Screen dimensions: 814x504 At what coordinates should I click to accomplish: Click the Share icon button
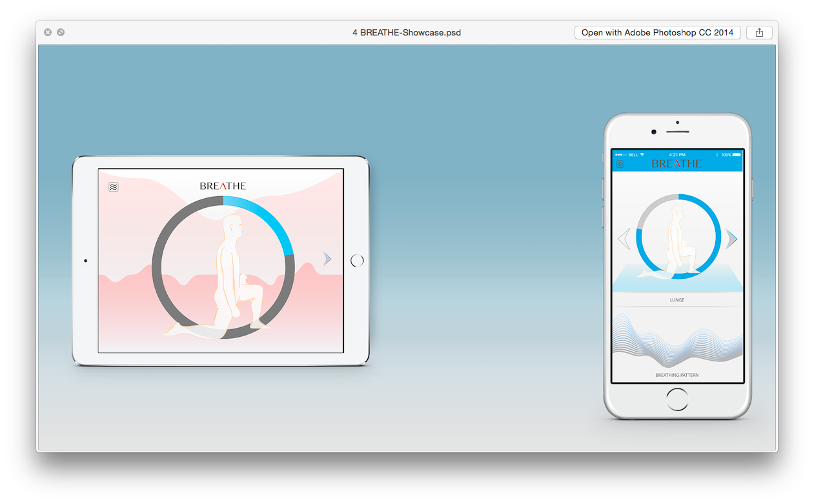tap(759, 32)
